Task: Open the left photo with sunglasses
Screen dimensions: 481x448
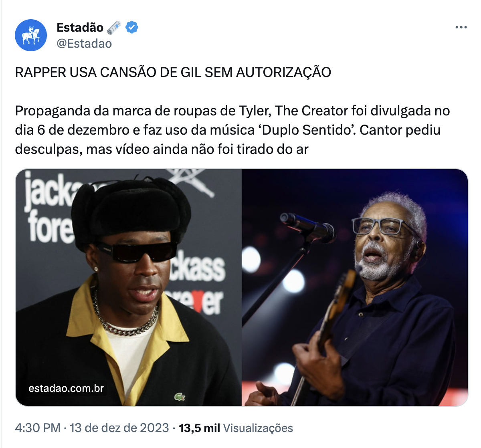Action: tap(129, 287)
